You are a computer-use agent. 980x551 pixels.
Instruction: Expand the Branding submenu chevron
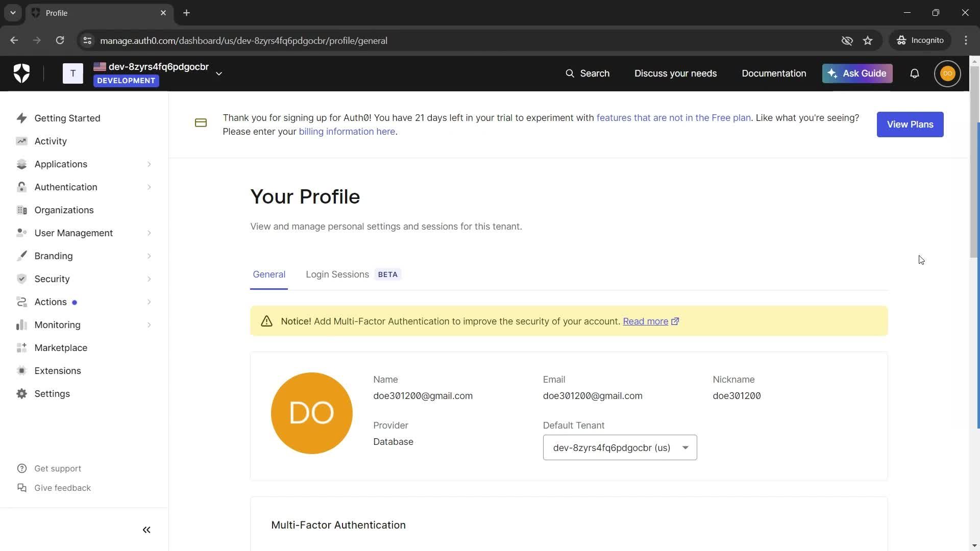[x=149, y=256]
